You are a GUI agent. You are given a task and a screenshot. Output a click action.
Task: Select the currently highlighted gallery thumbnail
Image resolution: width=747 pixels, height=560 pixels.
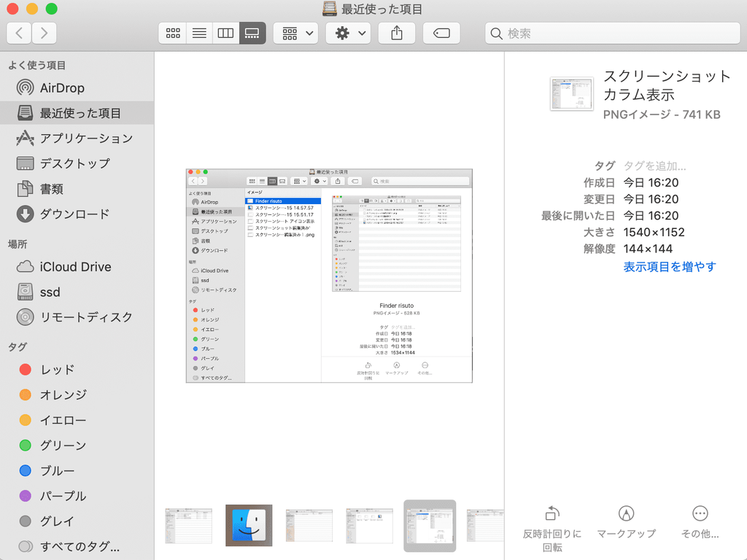tap(430, 526)
